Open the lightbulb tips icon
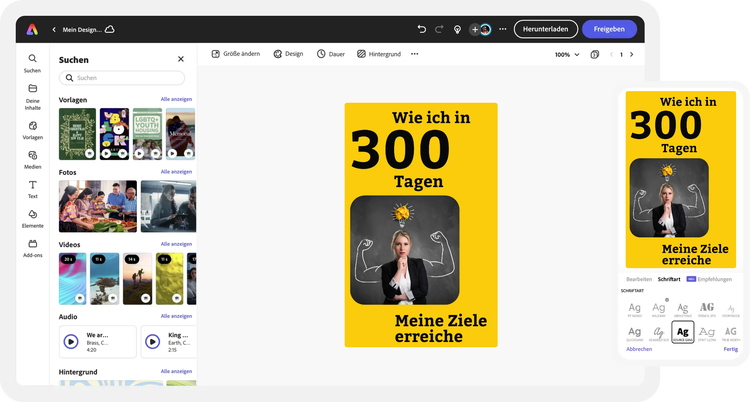This screenshot has height=402, width=750. click(457, 30)
